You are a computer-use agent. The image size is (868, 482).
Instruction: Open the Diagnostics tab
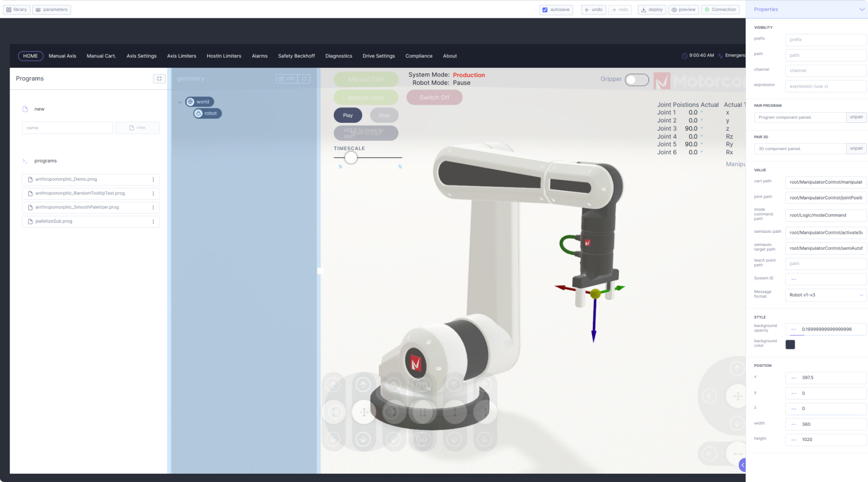339,56
